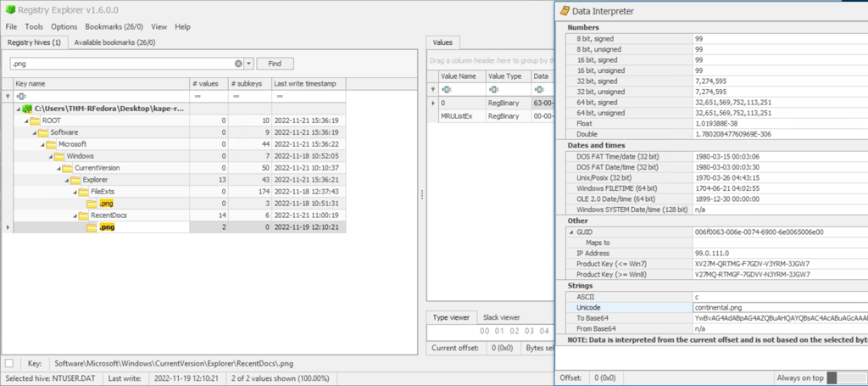Image resolution: width=868 pixels, height=386 pixels.
Task: Click the Product Key (<= Win7) row
Action: point(717,264)
